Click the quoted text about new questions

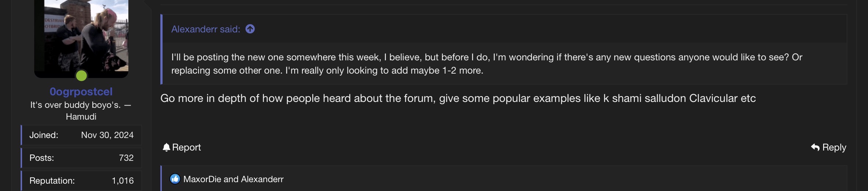486,64
